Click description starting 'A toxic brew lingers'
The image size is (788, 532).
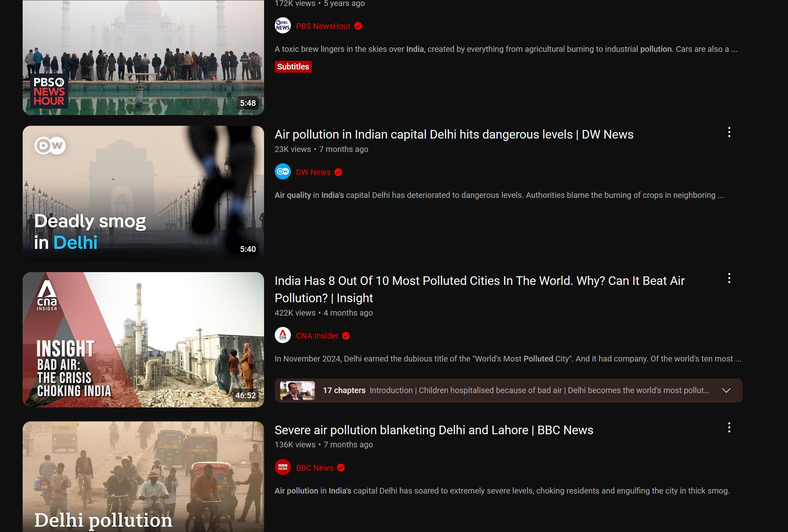(506, 49)
